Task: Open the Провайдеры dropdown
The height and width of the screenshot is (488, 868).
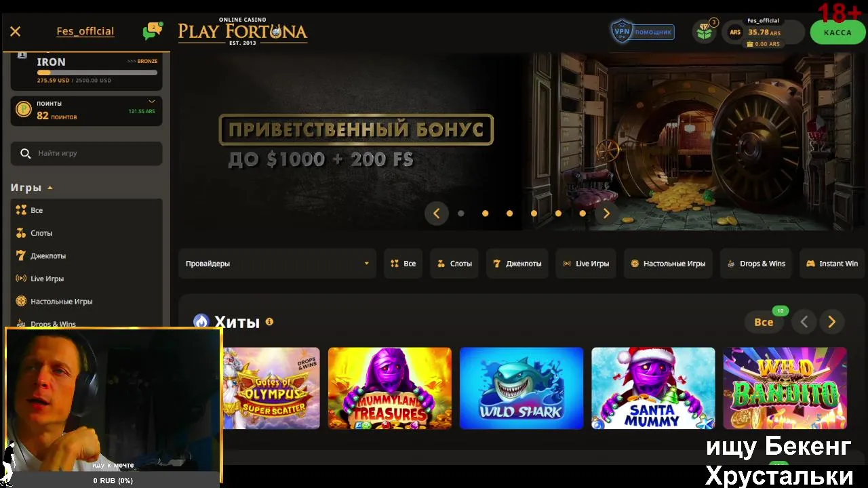Action: click(277, 264)
